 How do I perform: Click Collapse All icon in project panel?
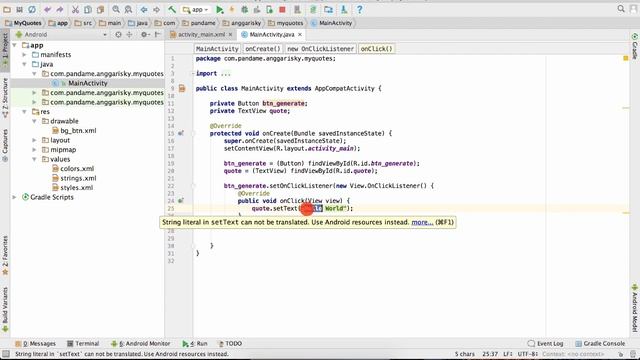pos(129,35)
